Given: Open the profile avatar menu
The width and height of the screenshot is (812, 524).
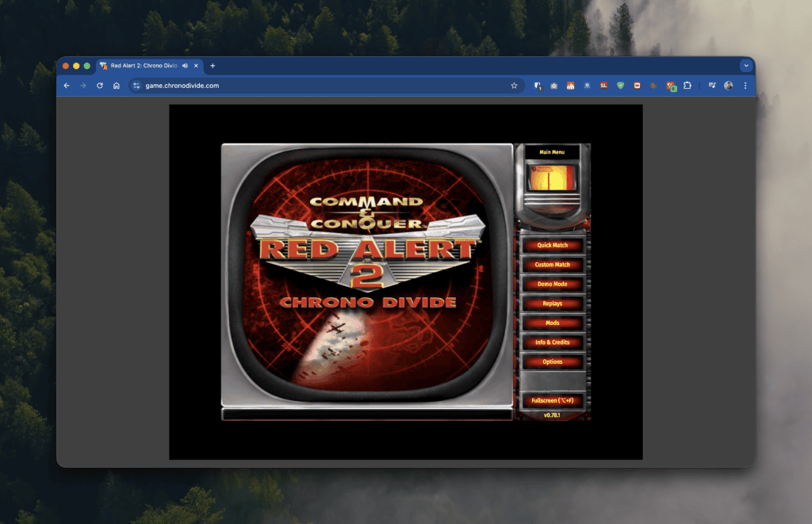Looking at the screenshot, I should (727, 85).
